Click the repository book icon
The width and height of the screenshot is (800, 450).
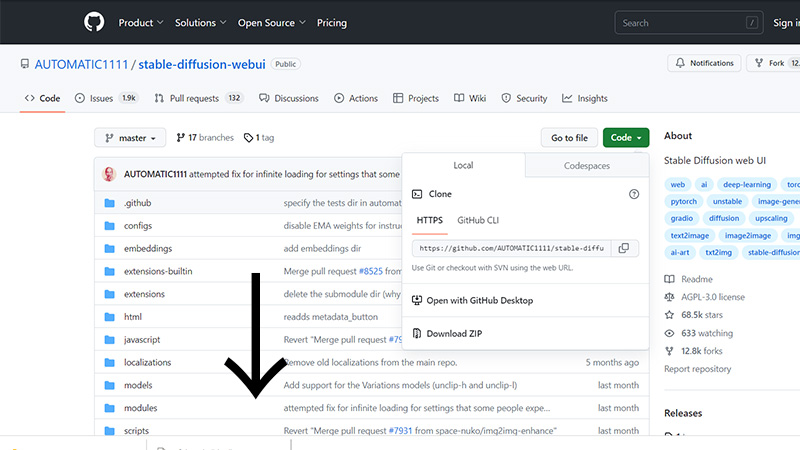pyautogui.click(x=24, y=64)
